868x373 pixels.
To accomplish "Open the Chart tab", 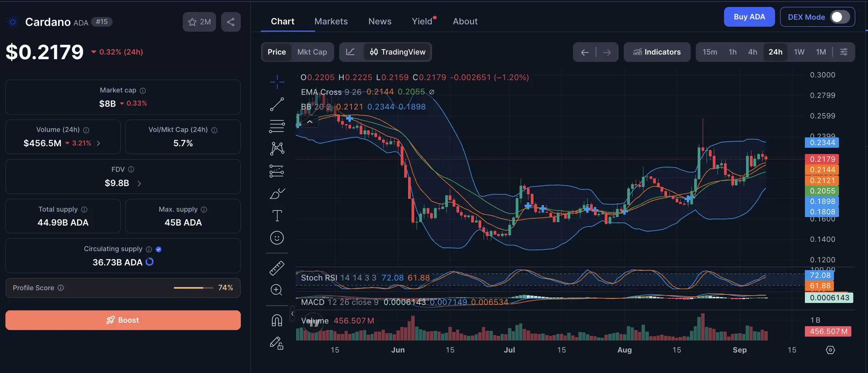I will click(x=283, y=21).
